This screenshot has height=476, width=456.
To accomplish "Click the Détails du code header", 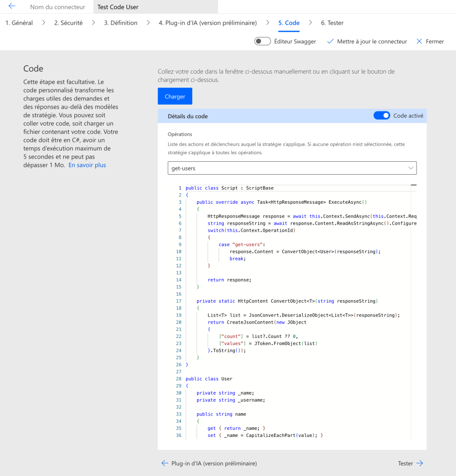I will pyautogui.click(x=188, y=116).
